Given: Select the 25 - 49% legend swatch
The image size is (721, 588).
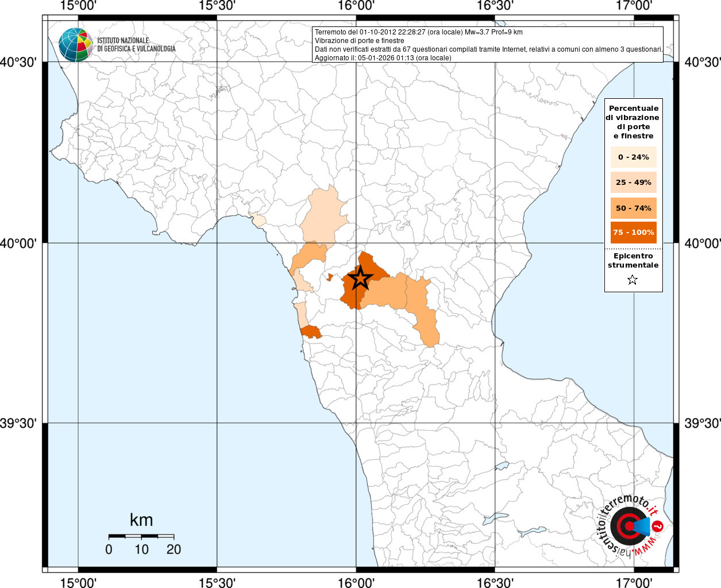Looking at the screenshot, I should pos(633,182).
